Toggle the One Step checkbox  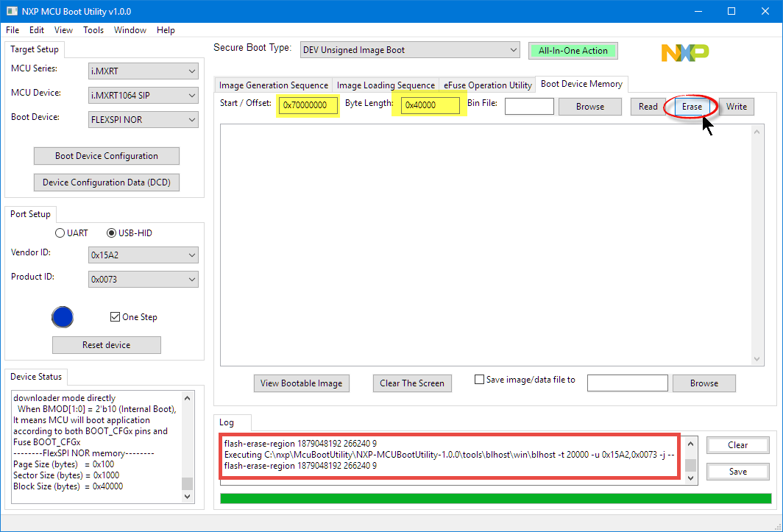[x=115, y=317]
